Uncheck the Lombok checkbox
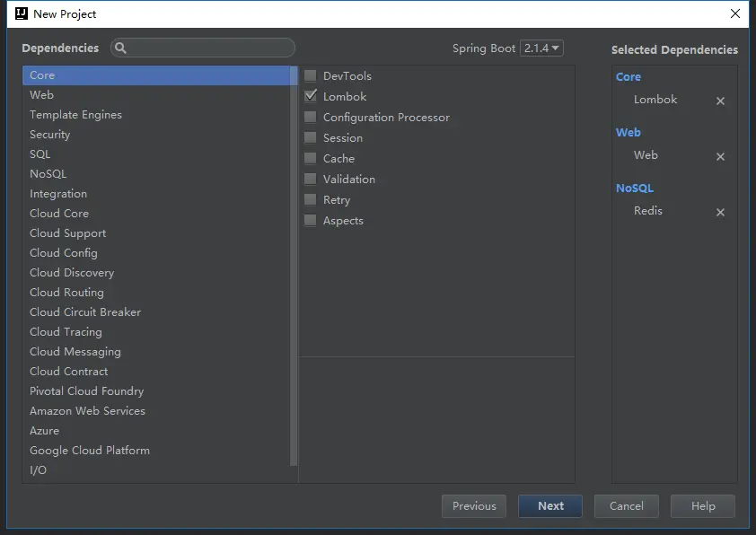The width and height of the screenshot is (756, 535). pos(311,96)
